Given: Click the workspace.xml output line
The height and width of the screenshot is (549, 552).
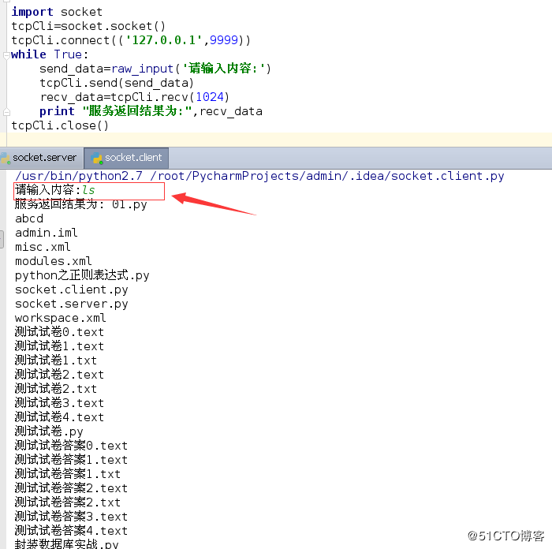Looking at the screenshot, I should 60,318.
